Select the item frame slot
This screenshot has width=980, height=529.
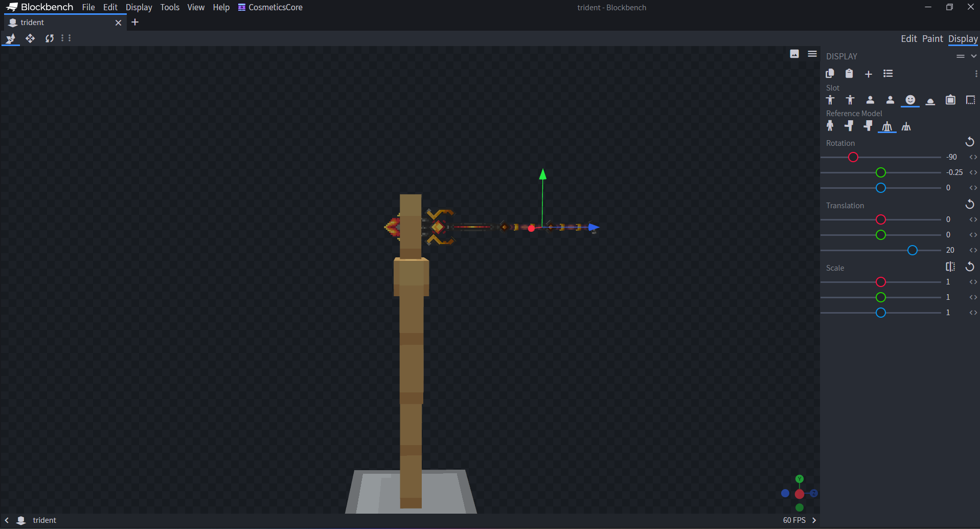pyautogui.click(x=950, y=100)
